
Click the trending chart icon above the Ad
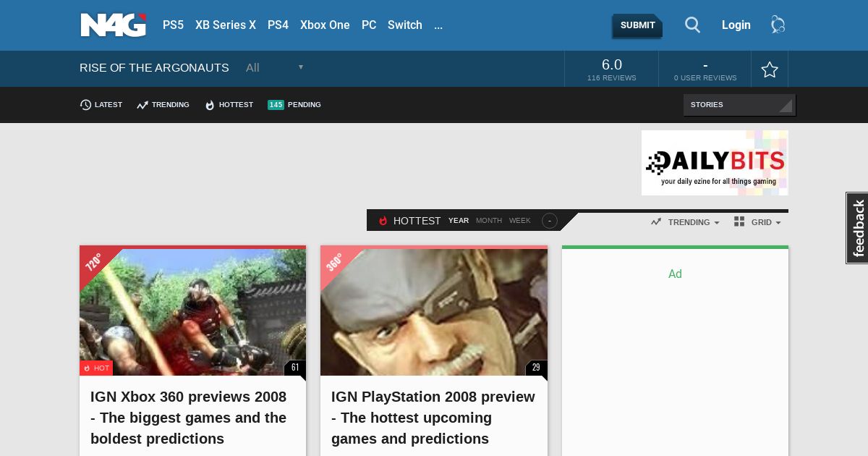(656, 222)
